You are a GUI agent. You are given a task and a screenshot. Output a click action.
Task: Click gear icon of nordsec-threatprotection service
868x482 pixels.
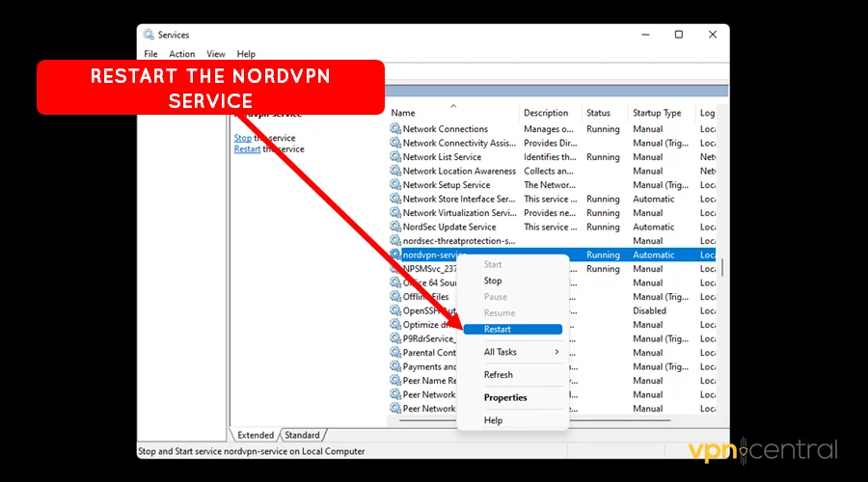(395, 240)
